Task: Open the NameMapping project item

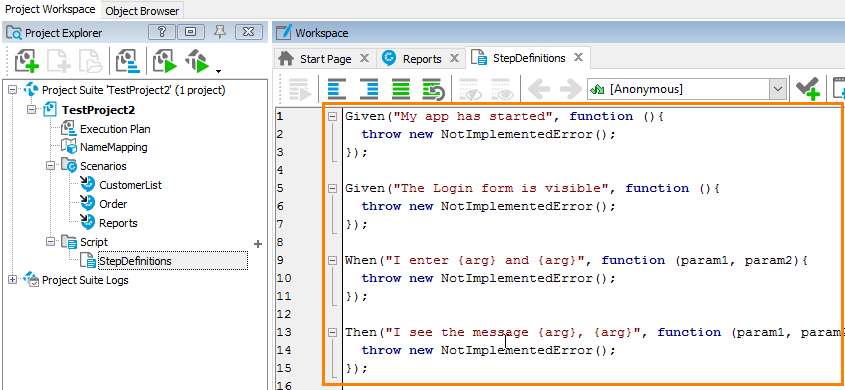Action: coord(114,147)
